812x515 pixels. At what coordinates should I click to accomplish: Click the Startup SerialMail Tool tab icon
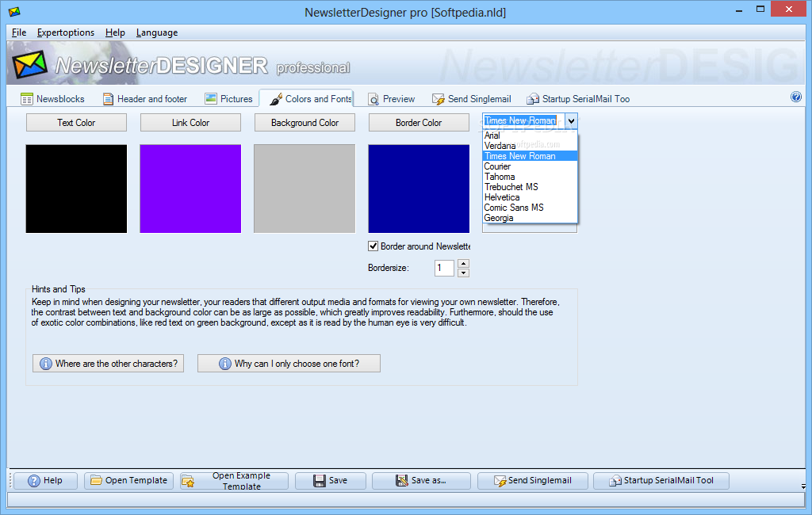(x=532, y=99)
